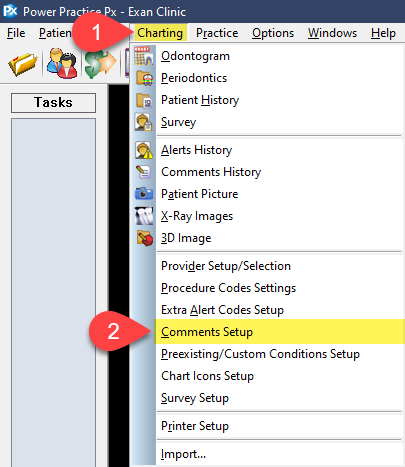Click the Survey person icon
Image resolution: width=405 pixels, height=467 pixels.
pos(144,122)
